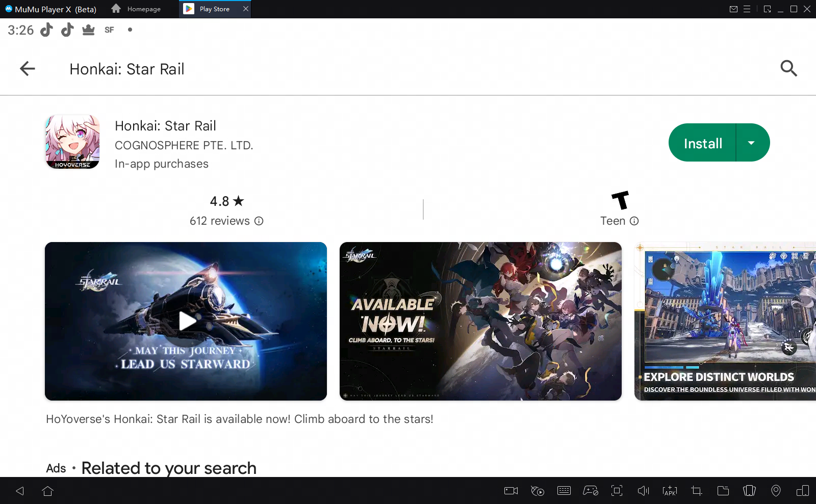Open the virtual location pin tool
The width and height of the screenshot is (816, 504).
click(776, 491)
